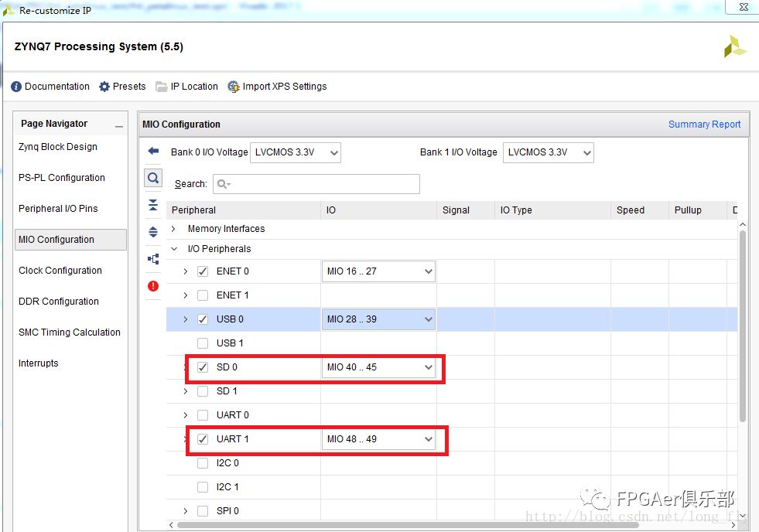This screenshot has width=759, height=532.
Task: Click the vertical scrollbar thumb
Action: point(743,326)
